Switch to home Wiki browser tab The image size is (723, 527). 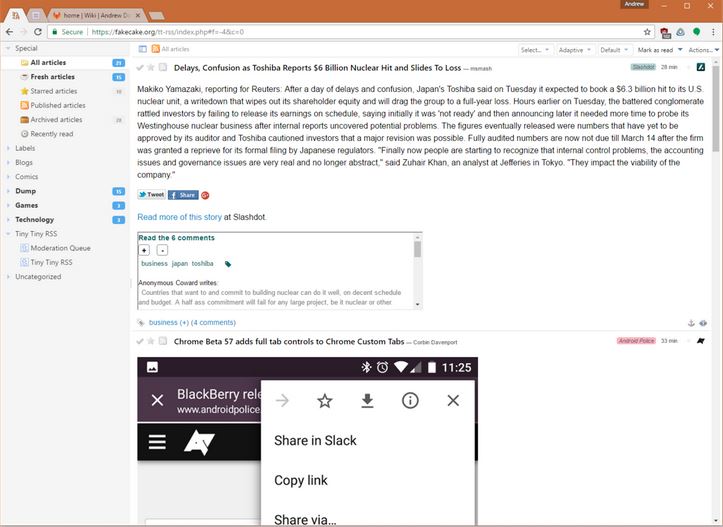coord(96,15)
